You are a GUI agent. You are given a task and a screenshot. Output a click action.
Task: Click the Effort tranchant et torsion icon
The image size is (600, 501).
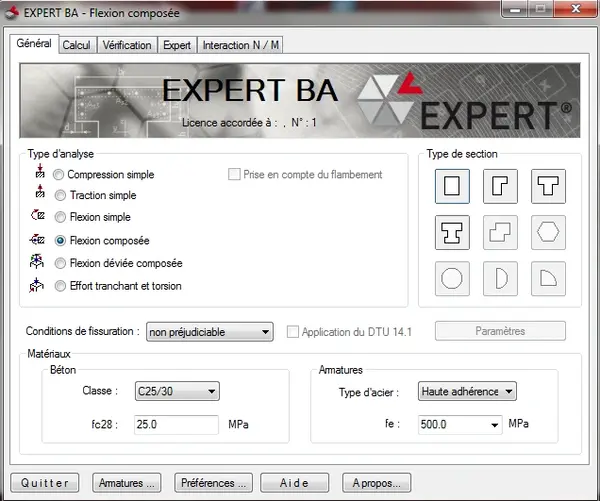36,285
